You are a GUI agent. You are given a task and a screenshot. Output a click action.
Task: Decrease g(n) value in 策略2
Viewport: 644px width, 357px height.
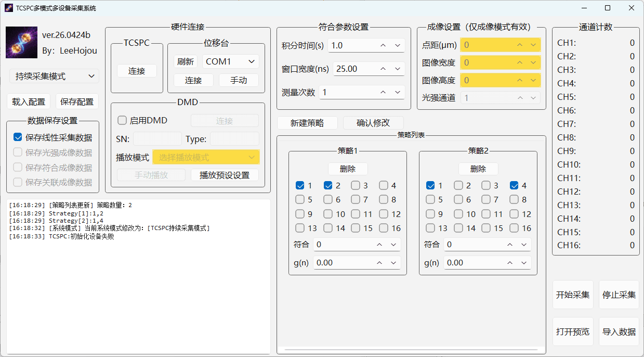point(524,263)
